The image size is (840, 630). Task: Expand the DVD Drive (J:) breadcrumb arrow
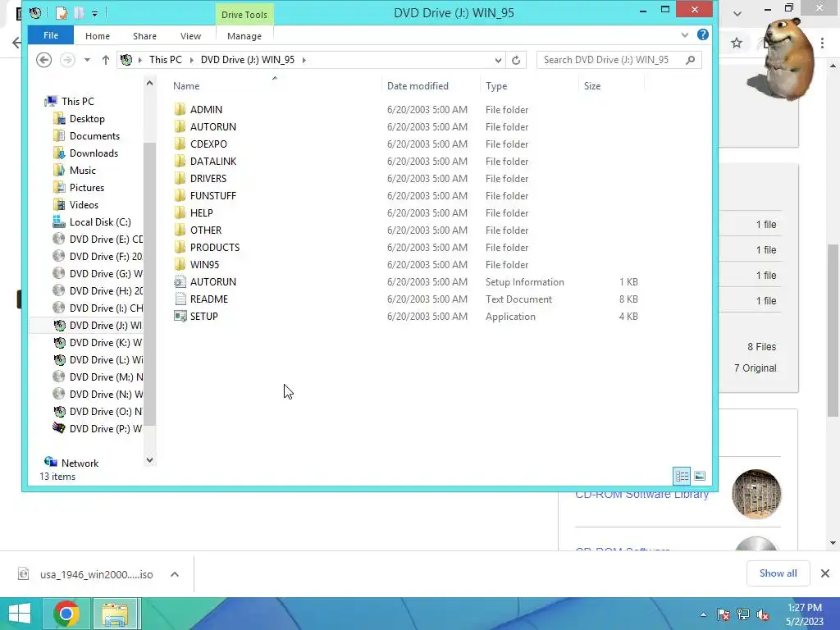point(304,60)
